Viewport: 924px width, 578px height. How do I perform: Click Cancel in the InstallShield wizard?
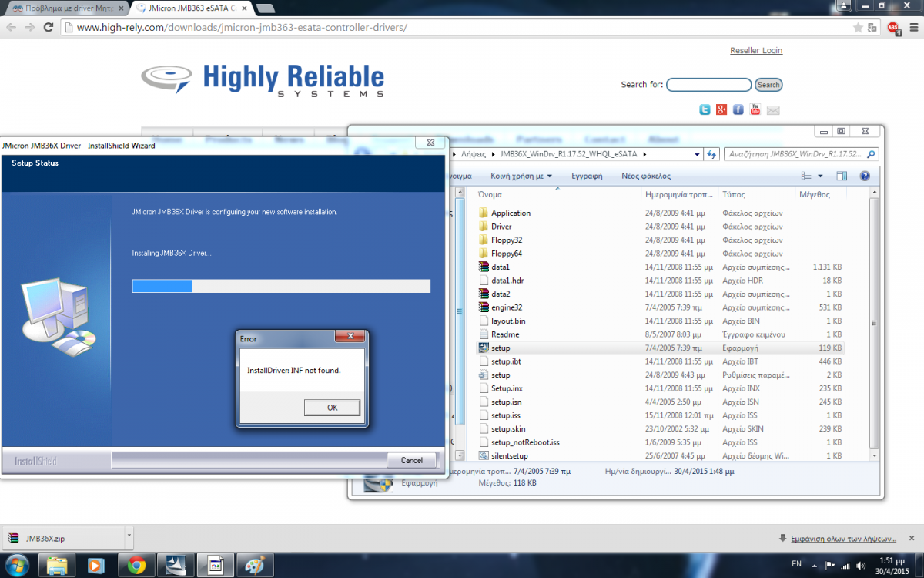[412, 460]
